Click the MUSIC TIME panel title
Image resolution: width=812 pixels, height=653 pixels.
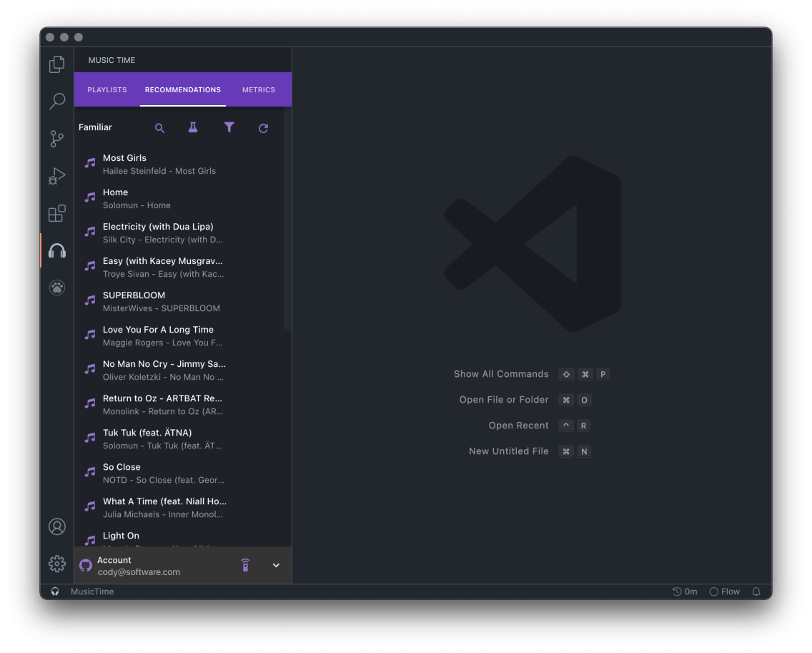(112, 60)
